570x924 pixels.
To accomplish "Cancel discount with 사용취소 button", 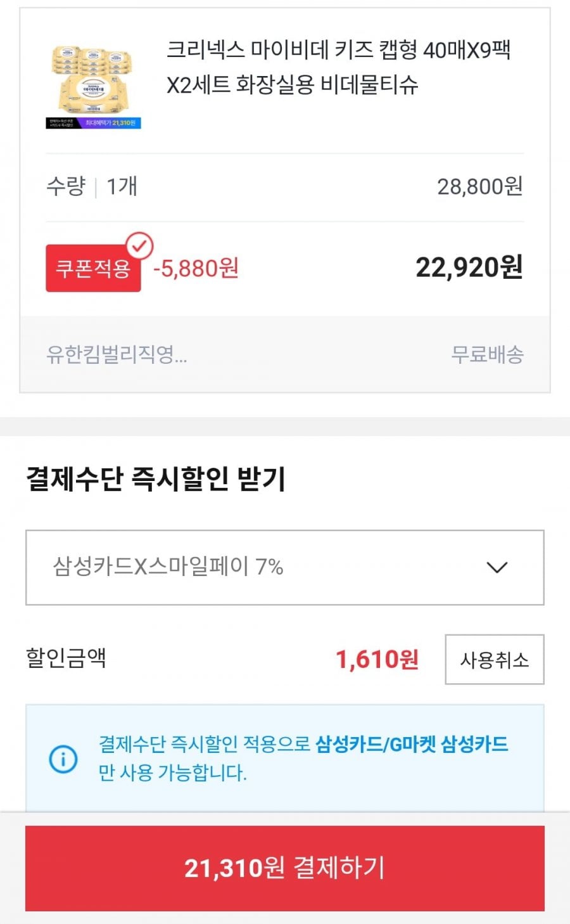I will click(494, 660).
